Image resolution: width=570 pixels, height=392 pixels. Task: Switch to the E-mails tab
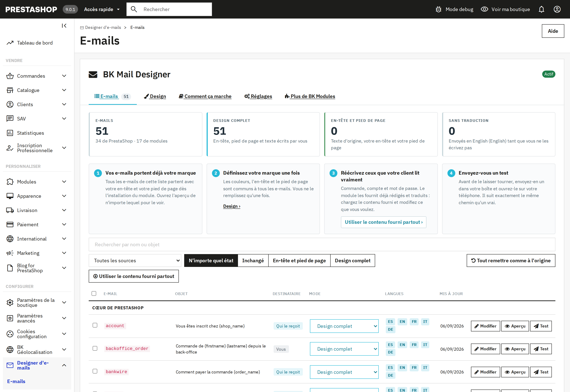[113, 96]
